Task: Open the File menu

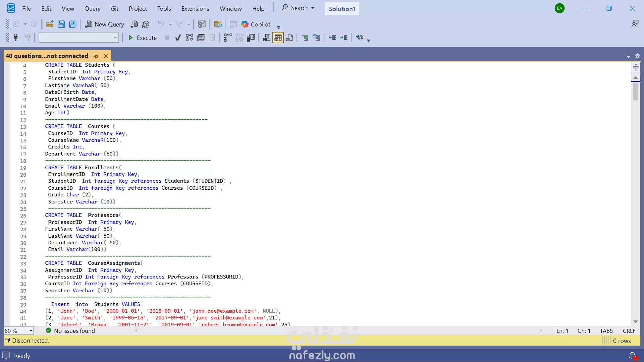Action: click(26, 8)
